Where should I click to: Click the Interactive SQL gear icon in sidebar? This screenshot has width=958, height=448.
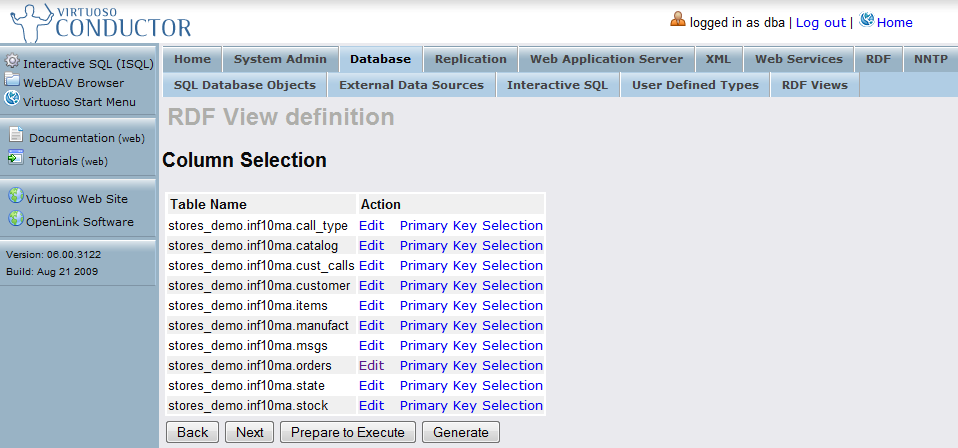12,62
